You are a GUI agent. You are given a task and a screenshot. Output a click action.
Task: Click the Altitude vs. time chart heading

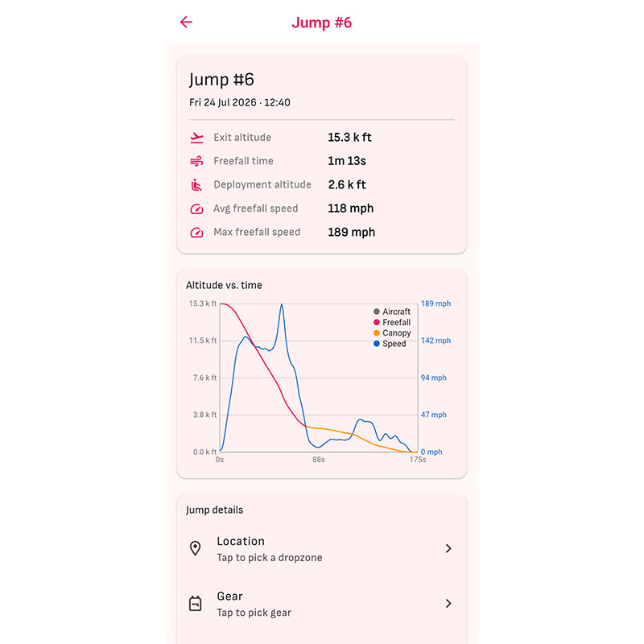pos(224,285)
